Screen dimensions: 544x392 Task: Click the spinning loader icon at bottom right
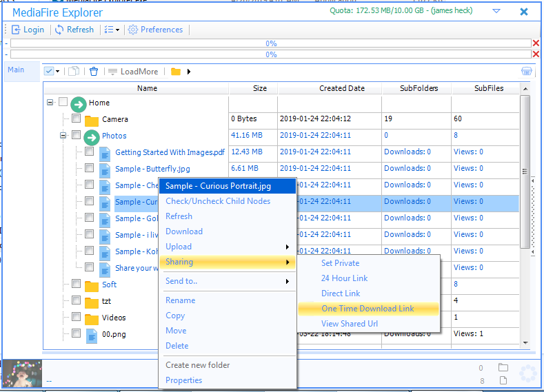coord(527,373)
